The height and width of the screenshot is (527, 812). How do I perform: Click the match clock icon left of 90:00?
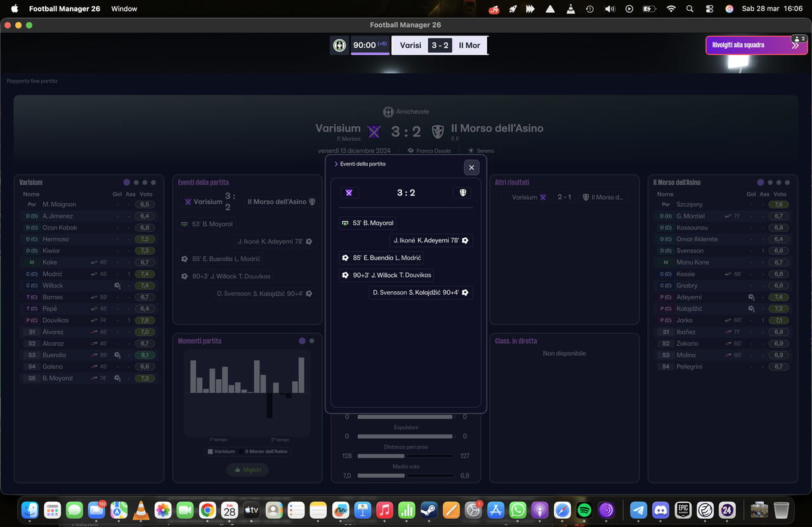tap(339, 45)
